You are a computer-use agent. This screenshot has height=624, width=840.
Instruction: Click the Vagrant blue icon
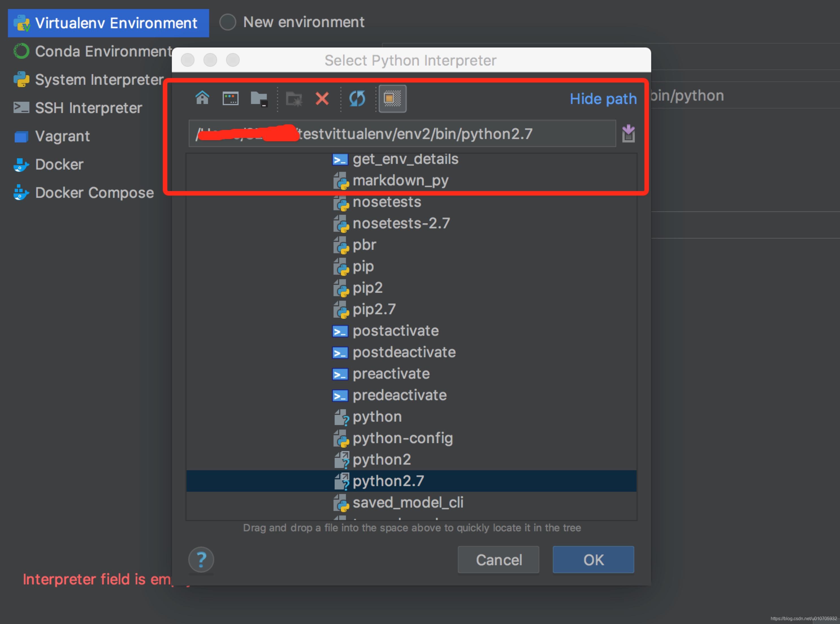pyautogui.click(x=21, y=136)
